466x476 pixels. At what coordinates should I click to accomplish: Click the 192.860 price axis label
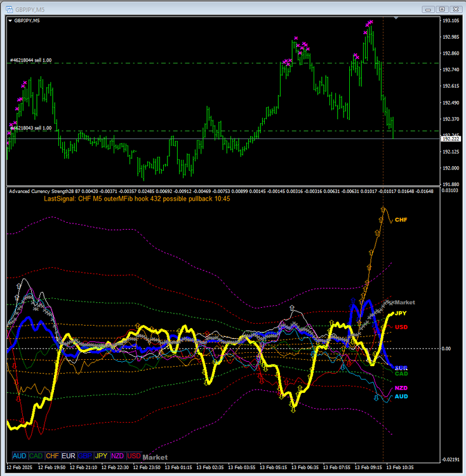pos(451,53)
